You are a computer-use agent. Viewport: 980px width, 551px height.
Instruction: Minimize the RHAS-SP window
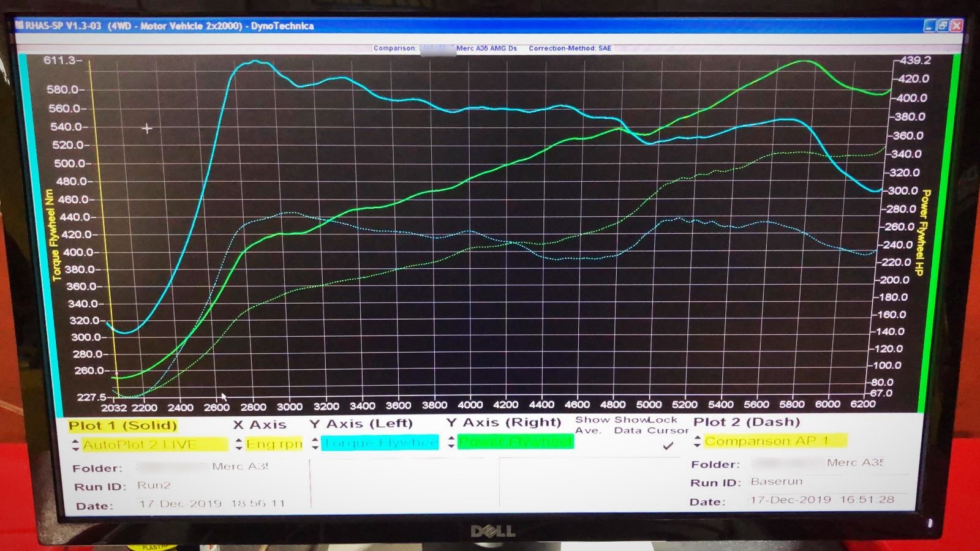(x=930, y=26)
